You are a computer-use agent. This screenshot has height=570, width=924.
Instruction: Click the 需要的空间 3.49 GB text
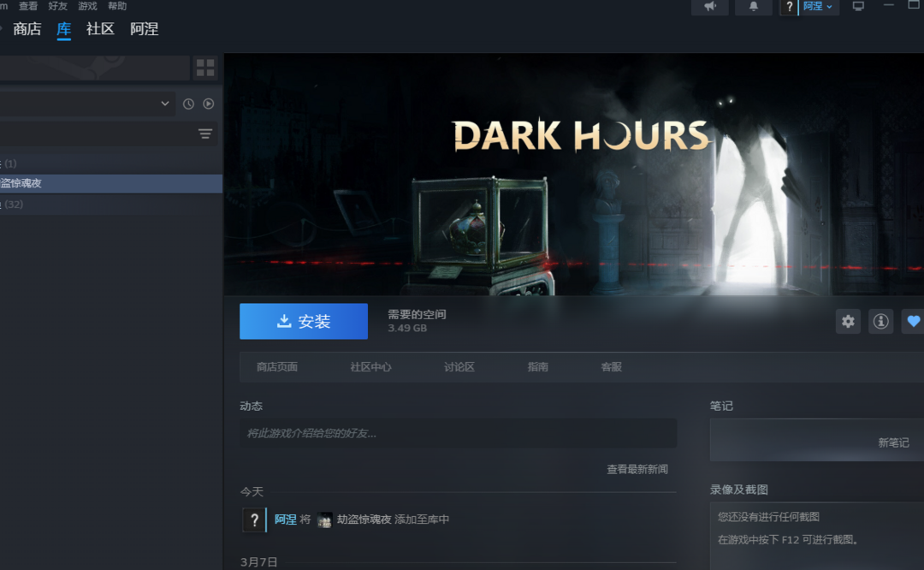(x=417, y=321)
